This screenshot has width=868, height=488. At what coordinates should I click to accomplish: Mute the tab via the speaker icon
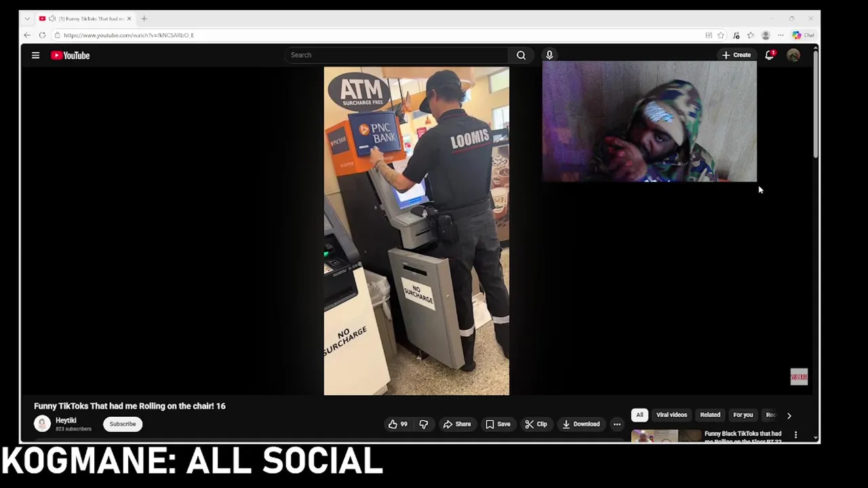pyautogui.click(x=52, y=19)
